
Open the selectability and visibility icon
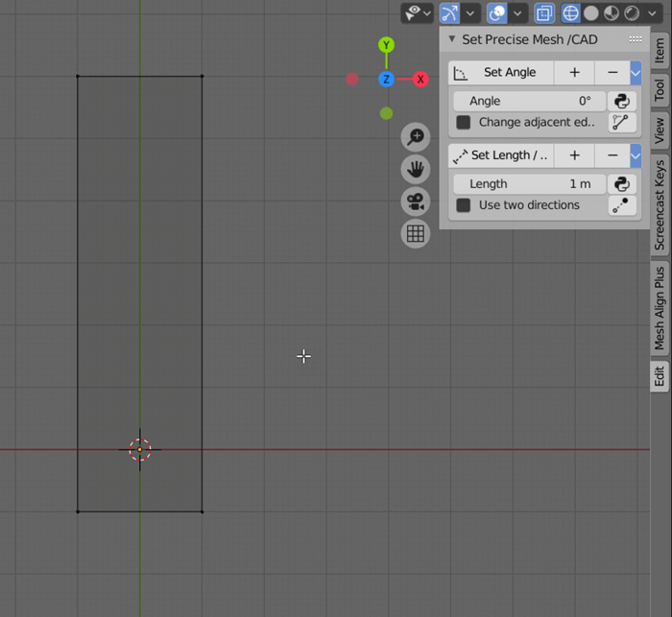[x=413, y=13]
